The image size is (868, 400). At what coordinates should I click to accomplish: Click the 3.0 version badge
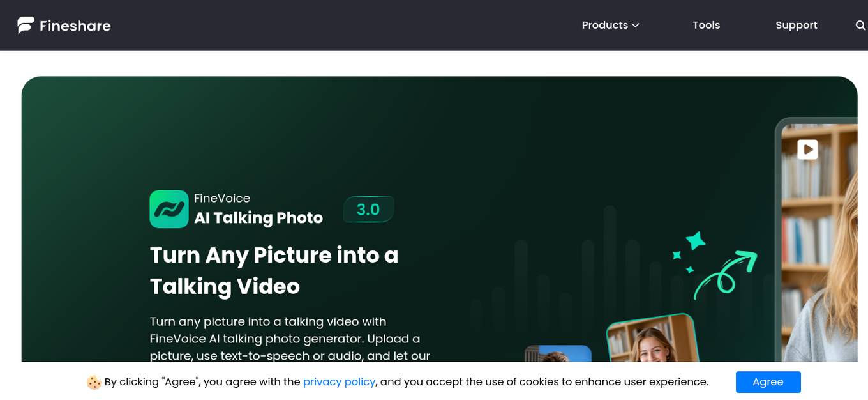point(369,209)
